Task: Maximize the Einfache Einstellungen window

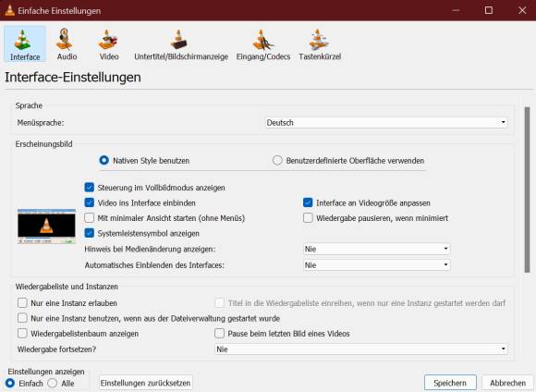Action: [x=489, y=10]
